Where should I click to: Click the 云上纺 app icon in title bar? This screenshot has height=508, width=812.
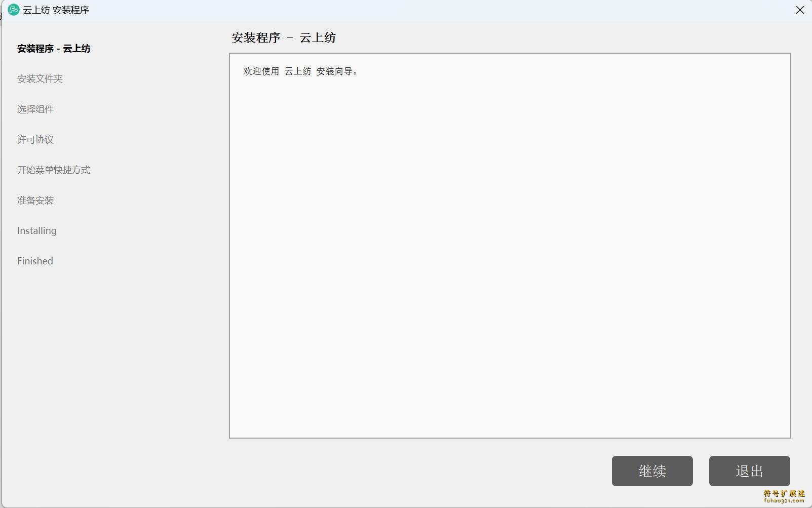[14, 10]
